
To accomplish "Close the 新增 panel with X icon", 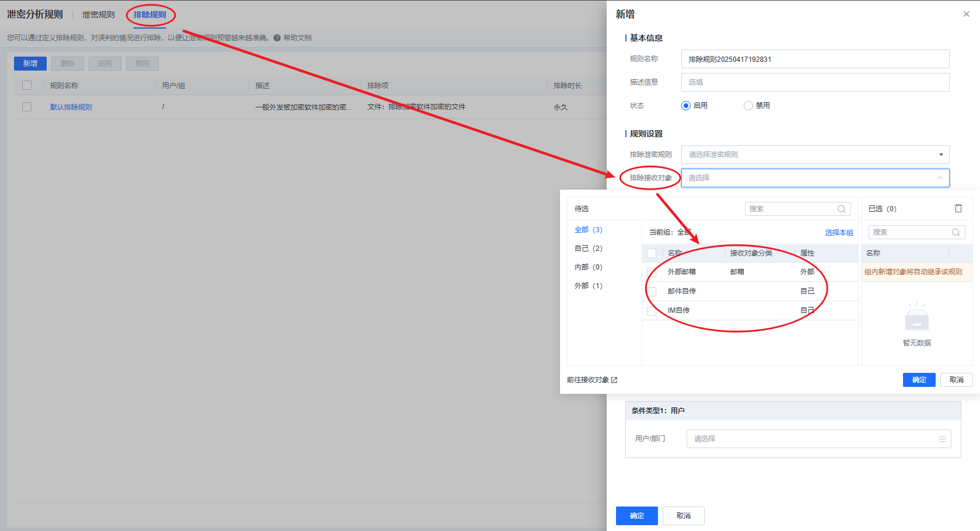I will pos(966,14).
